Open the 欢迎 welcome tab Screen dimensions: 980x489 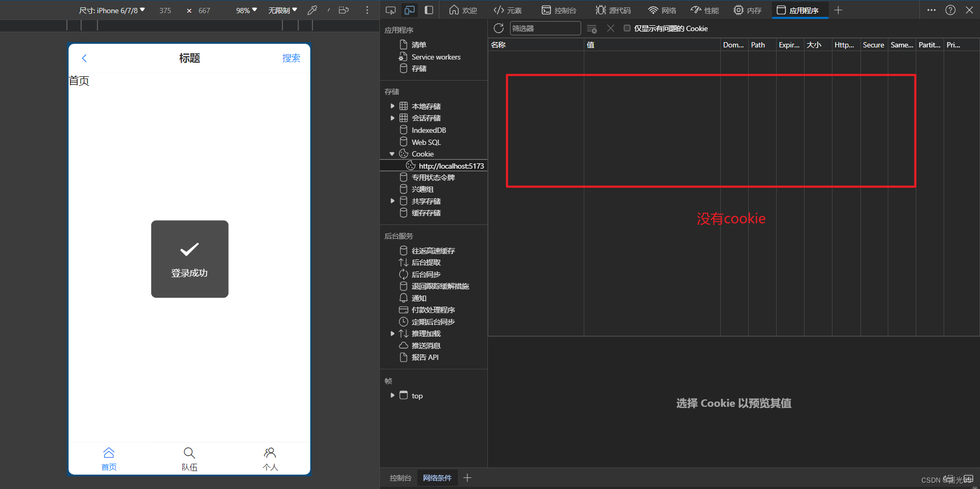(x=463, y=10)
